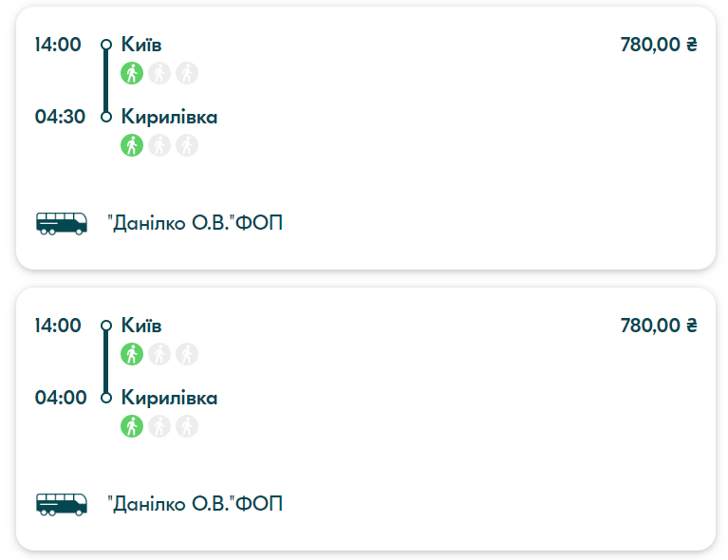Click the bus icon in the 04:30 arrival card
The image size is (728, 560).
[x=62, y=223]
